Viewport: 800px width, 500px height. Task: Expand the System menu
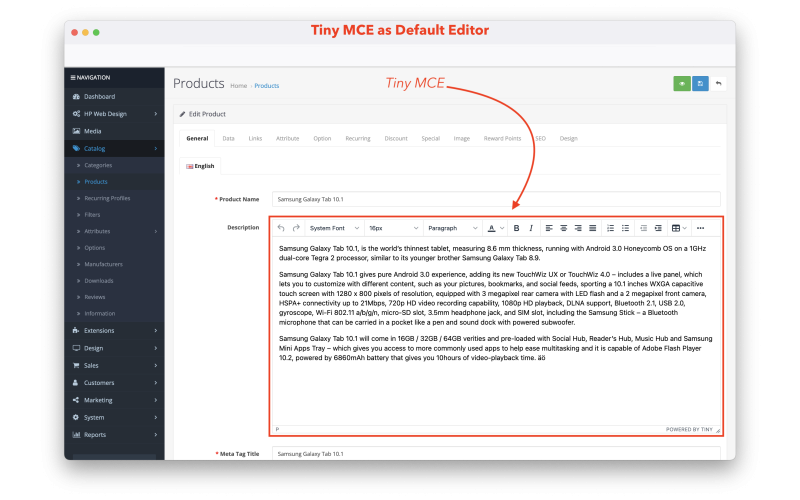coord(114,417)
